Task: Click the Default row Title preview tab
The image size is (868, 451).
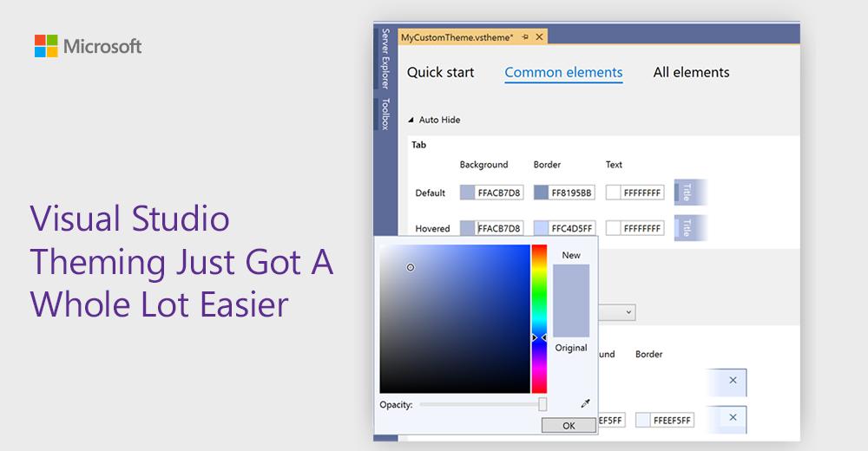Action: point(690,193)
